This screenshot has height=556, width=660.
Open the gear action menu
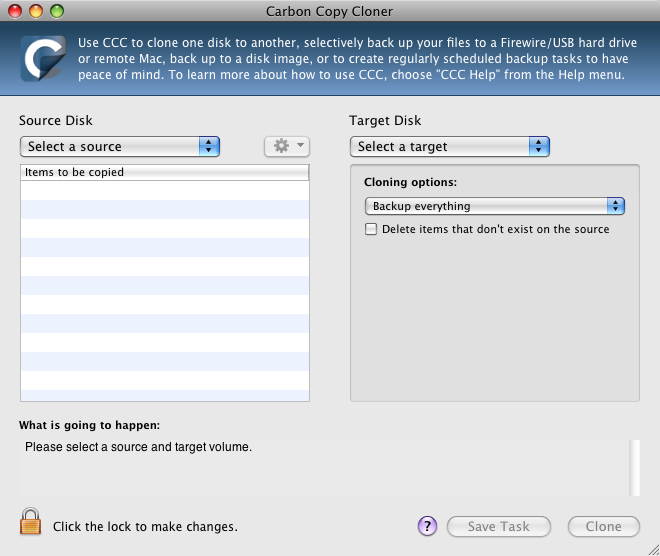click(286, 146)
